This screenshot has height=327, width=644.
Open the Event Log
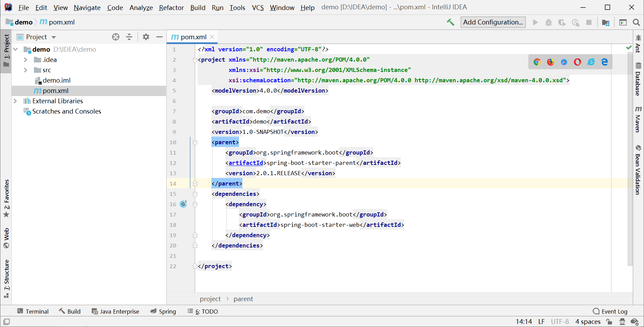tap(610, 311)
